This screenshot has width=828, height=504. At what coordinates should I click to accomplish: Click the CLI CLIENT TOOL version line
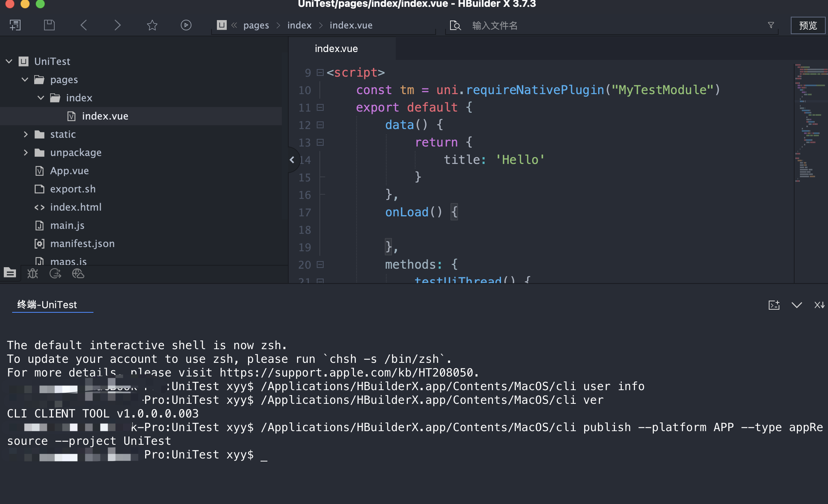pyautogui.click(x=103, y=413)
